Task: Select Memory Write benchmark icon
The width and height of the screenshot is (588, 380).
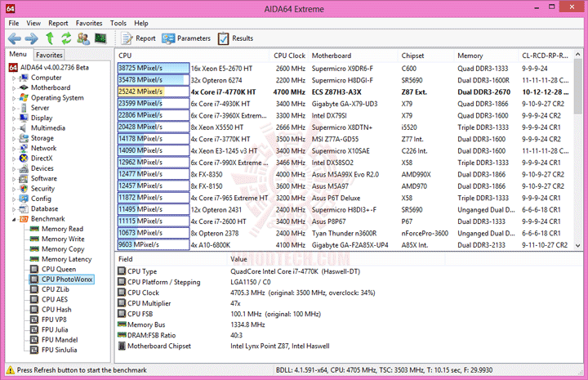Action: (x=34, y=239)
